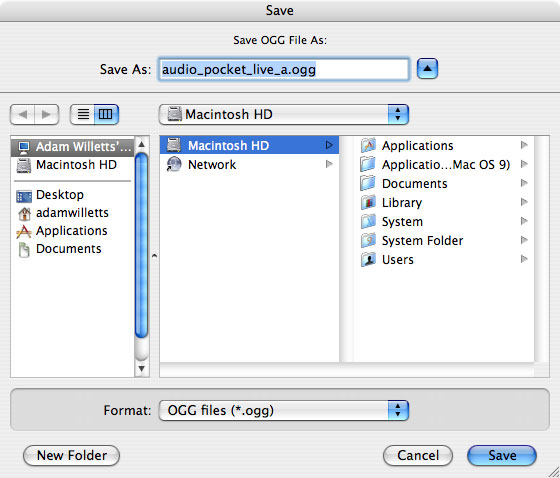
Task: Click the sidebar divider resize handle
Action: click(154, 256)
